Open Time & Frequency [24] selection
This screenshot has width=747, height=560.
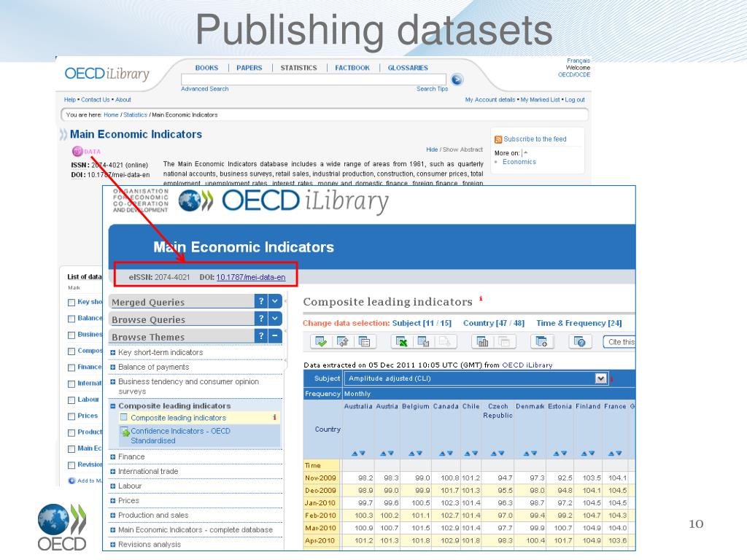(578, 323)
